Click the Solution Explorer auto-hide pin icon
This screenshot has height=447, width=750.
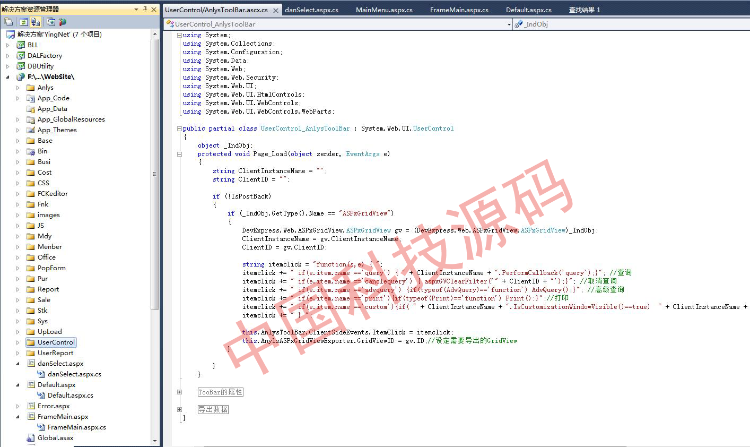click(x=145, y=9)
